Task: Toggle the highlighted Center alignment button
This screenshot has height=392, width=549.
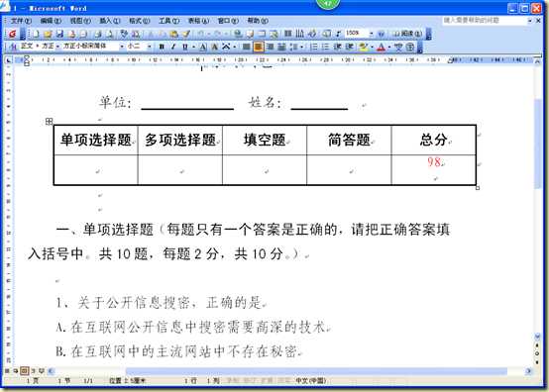Action: point(259,47)
